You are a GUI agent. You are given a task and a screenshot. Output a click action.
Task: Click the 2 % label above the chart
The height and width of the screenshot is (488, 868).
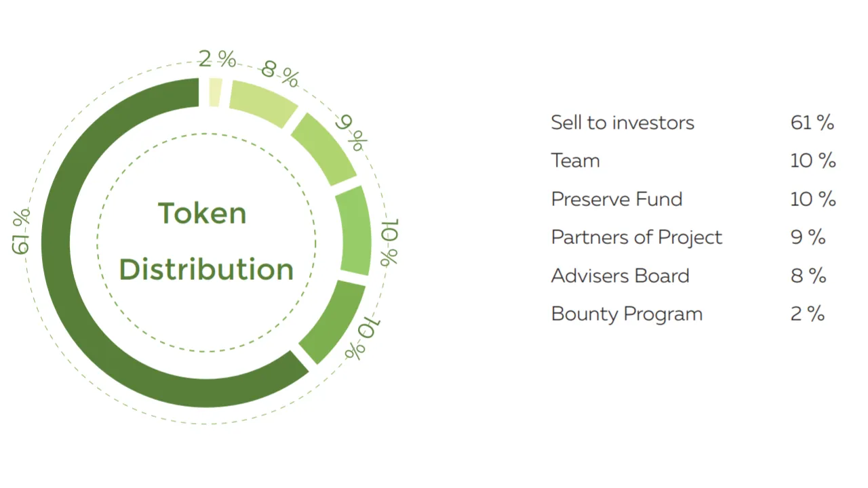(x=217, y=59)
